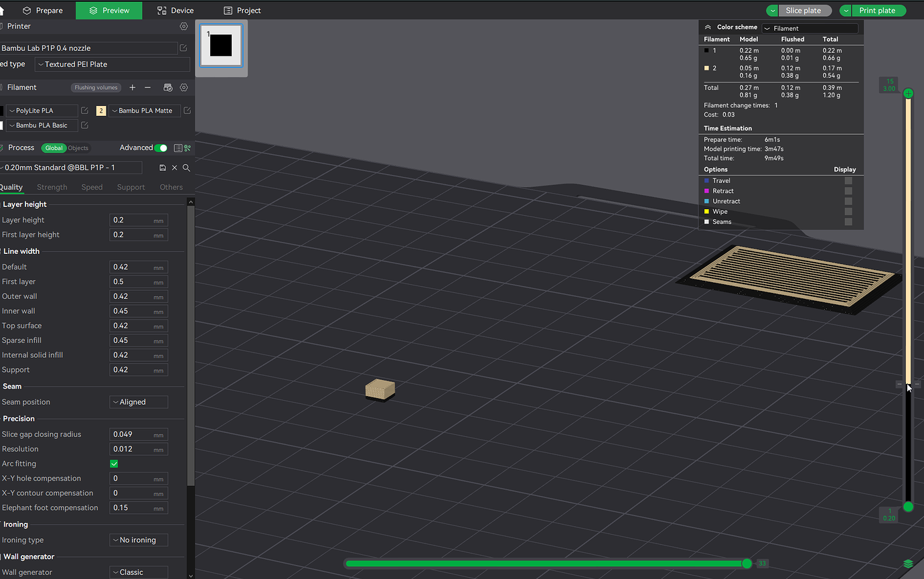Edit the Bambu Lab P1P printer preset
The image size is (924, 579).
tap(183, 48)
